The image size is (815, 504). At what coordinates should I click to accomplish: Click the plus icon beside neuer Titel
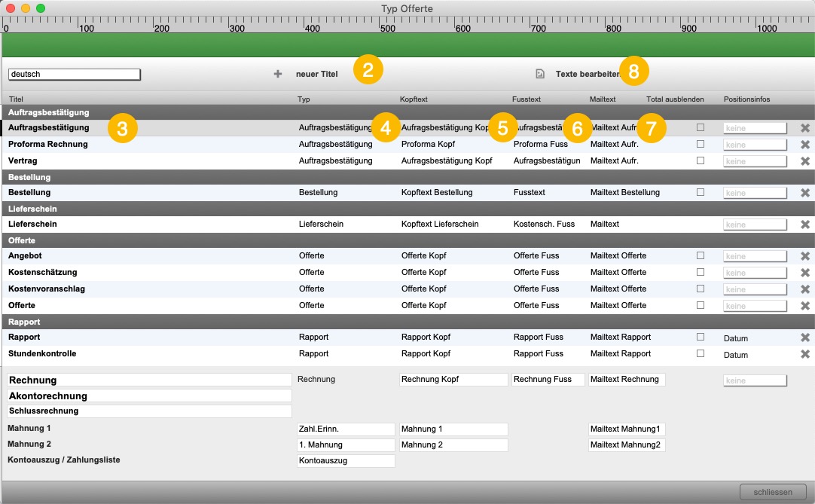277,74
